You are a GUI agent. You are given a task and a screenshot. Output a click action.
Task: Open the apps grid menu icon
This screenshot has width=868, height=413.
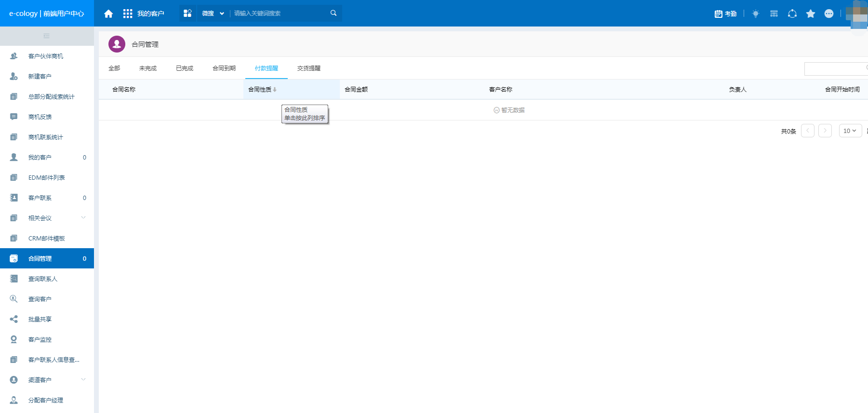tap(128, 13)
